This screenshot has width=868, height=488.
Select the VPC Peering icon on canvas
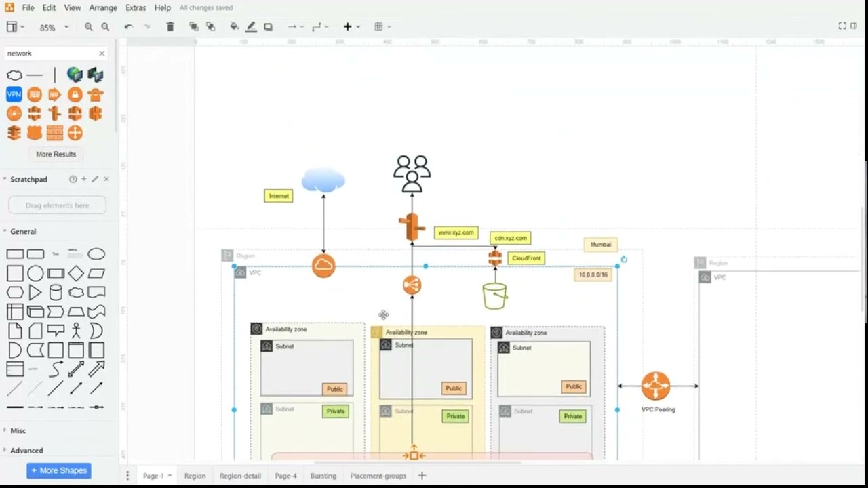point(655,386)
